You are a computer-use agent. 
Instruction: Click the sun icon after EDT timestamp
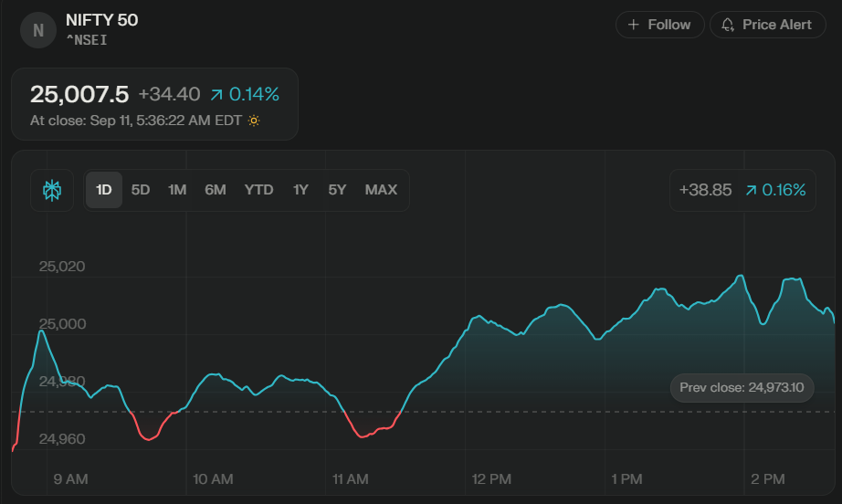click(254, 121)
